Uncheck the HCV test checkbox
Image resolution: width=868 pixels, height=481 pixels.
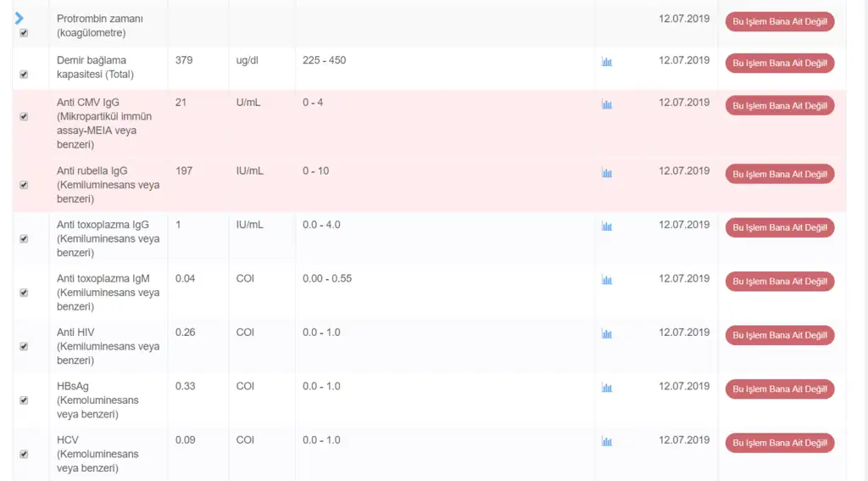tap(24, 454)
